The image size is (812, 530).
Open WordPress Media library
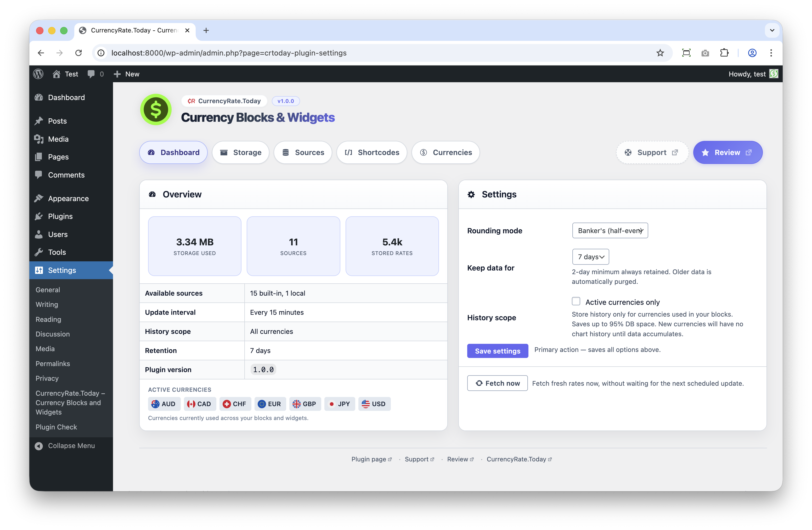pos(58,139)
